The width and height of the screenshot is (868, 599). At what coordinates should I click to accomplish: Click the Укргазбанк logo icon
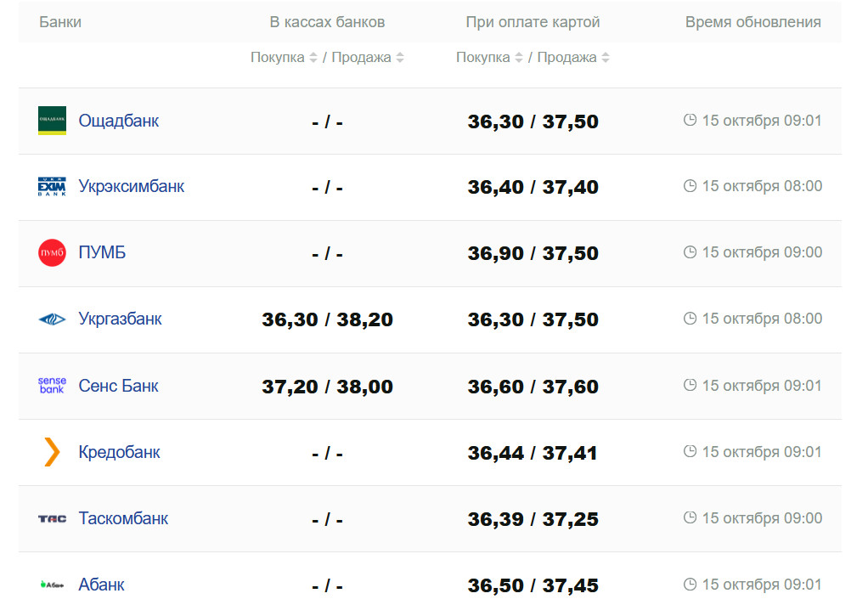52,319
